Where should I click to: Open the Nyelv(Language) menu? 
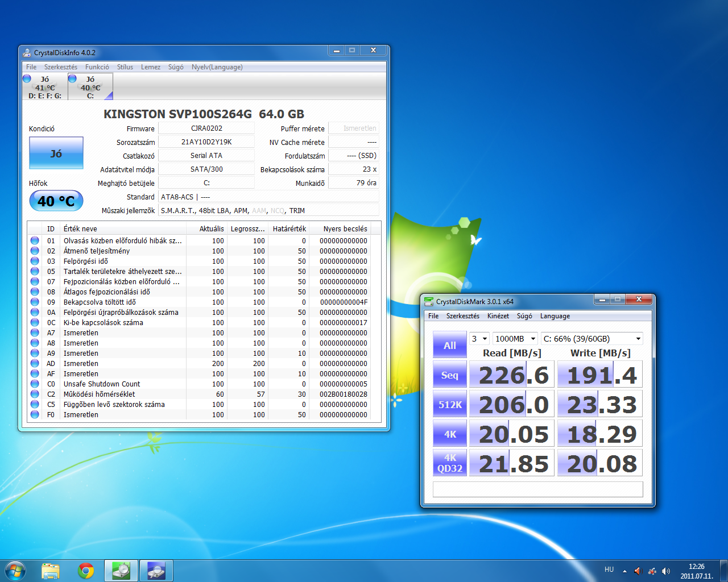[217, 67]
